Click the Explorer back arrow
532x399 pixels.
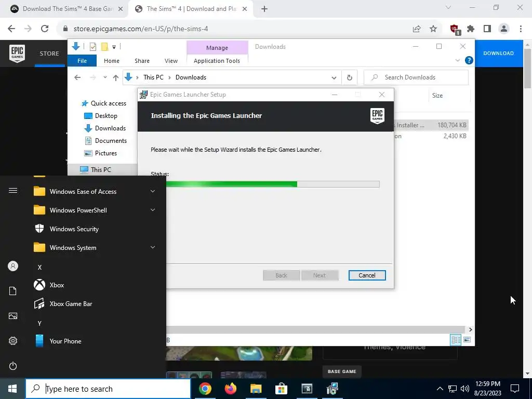click(77, 77)
